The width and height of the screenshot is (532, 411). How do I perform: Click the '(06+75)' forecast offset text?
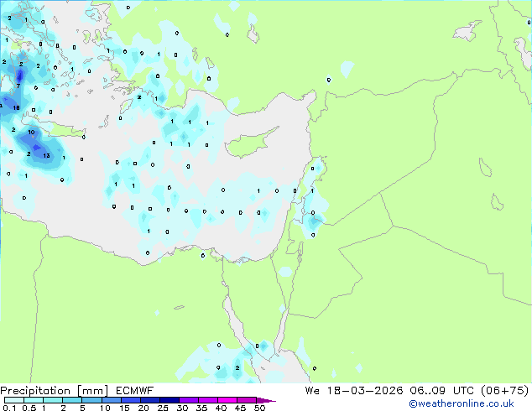click(505, 391)
